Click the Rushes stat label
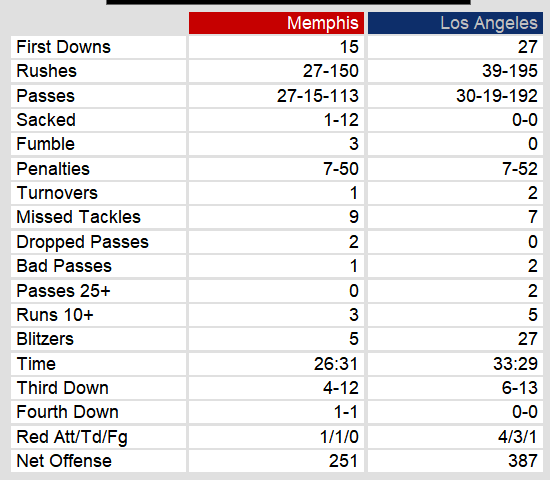550x480 pixels. coord(46,71)
